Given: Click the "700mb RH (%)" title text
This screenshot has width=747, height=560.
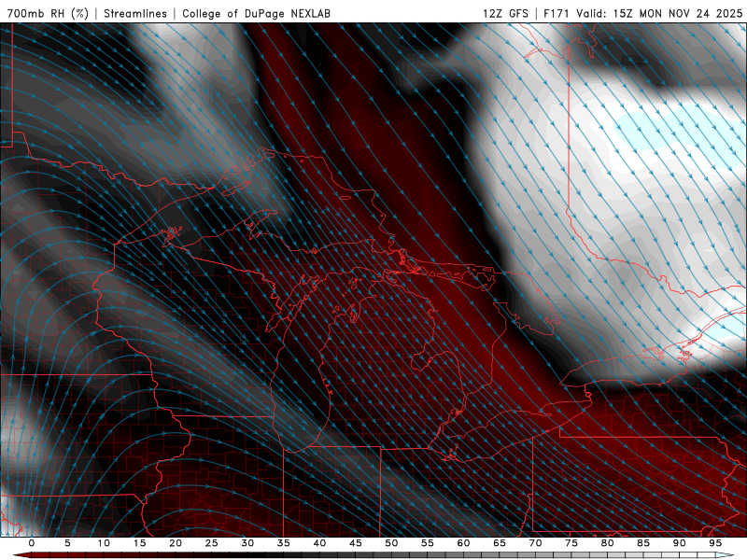Looking at the screenshot, I should tap(48, 13).
